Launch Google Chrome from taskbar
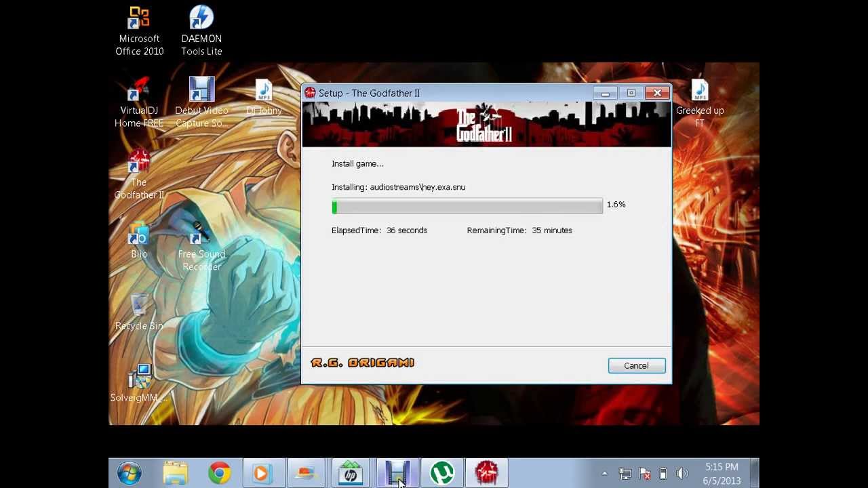This screenshot has width=868, height=488. point(219,473)
